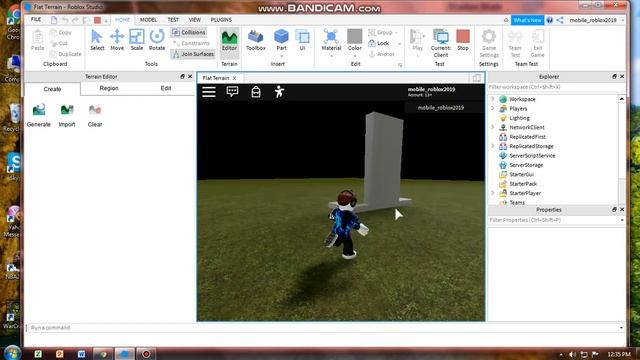The width and height of the screenshot is (640, 360).
Task: Expand the ReplicatedStorage tree node
Action: click(x=493, y=146)
